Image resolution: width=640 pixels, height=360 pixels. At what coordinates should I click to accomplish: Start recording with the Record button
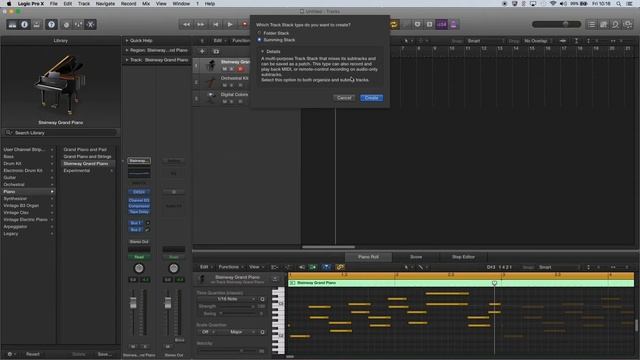pyautogui.click(x=244, y=24)
